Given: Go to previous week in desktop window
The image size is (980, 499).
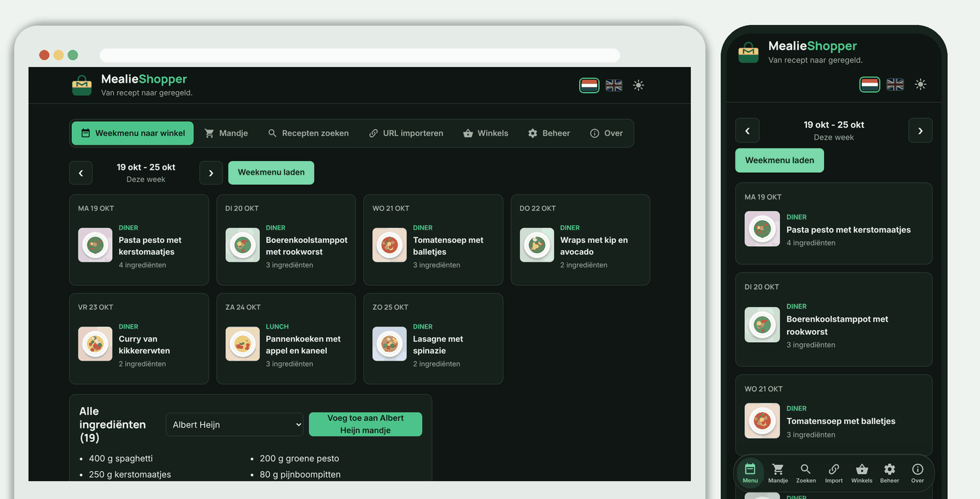Looking at the screenshot, I should click(x=81, y=173).
